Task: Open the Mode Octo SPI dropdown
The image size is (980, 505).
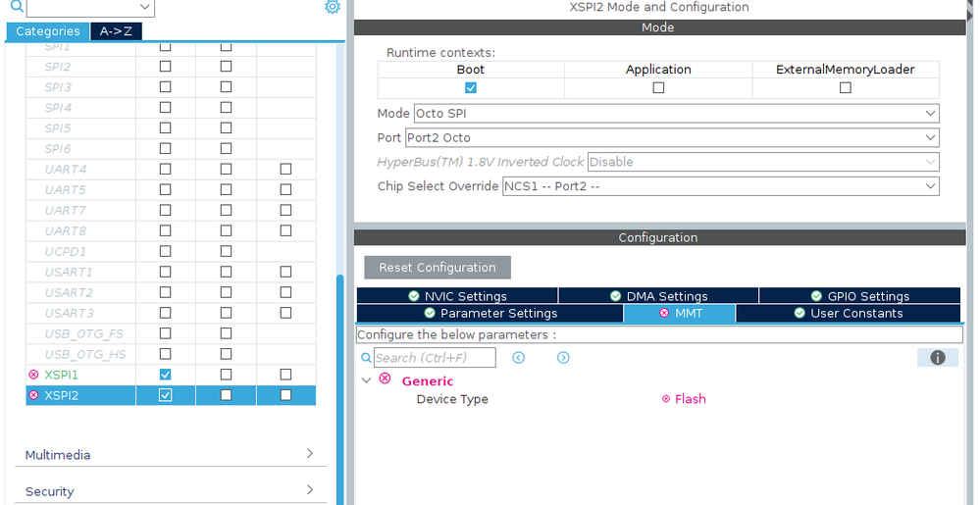Action: (x=676, y=114)
